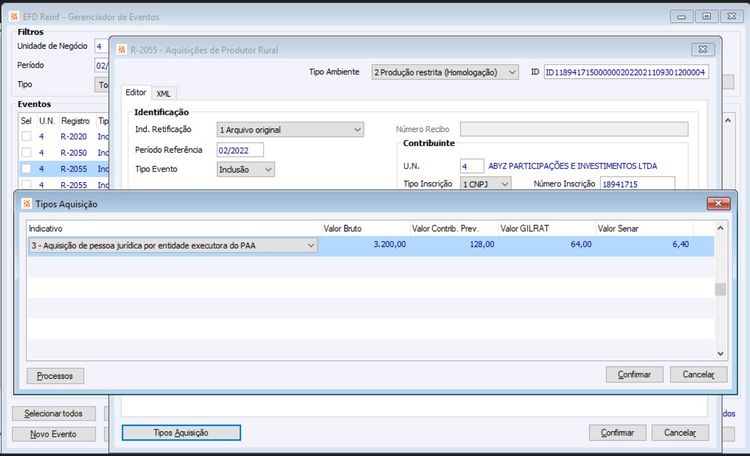Image resolution: width=750 pixels, height=456 pixels.
Task: Click the U.N. field under Contribuinte
Action: pos(472,166)
